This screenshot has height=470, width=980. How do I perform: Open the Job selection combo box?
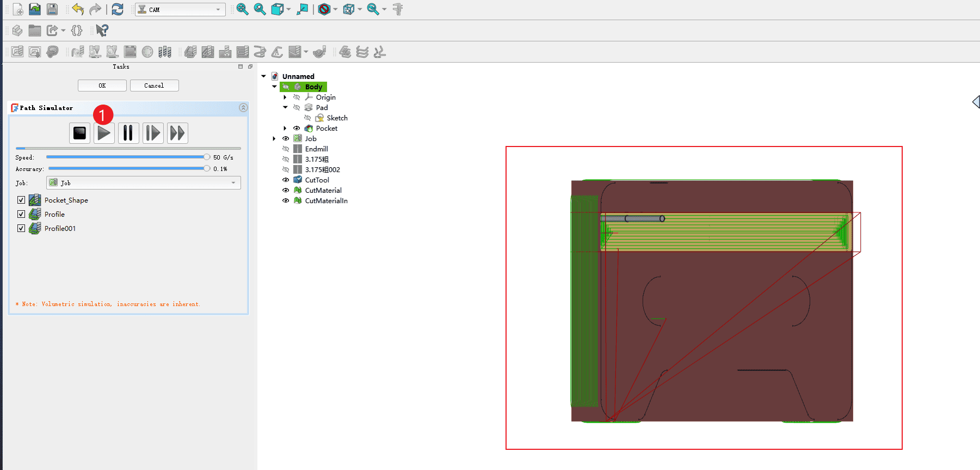tap(144, 183)
